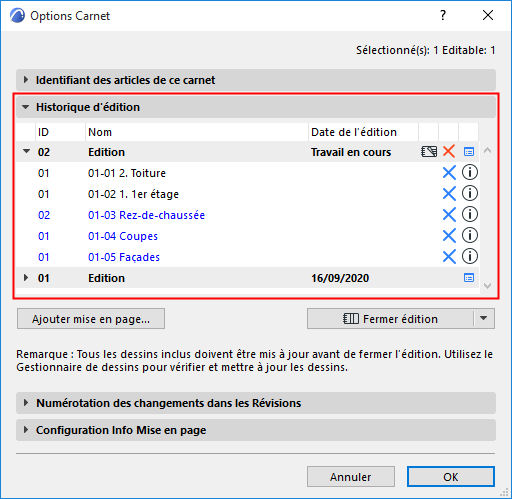Show info icon for 01-04 Coupes
The image size is (512, 499).
pos(470,236)
